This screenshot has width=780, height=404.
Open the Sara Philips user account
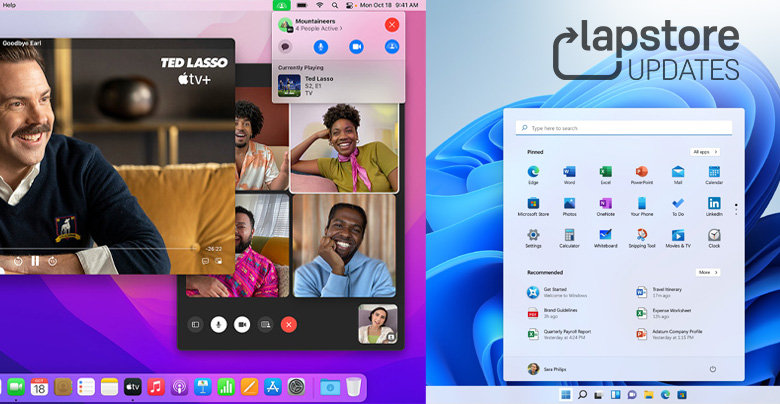[547, 369]
